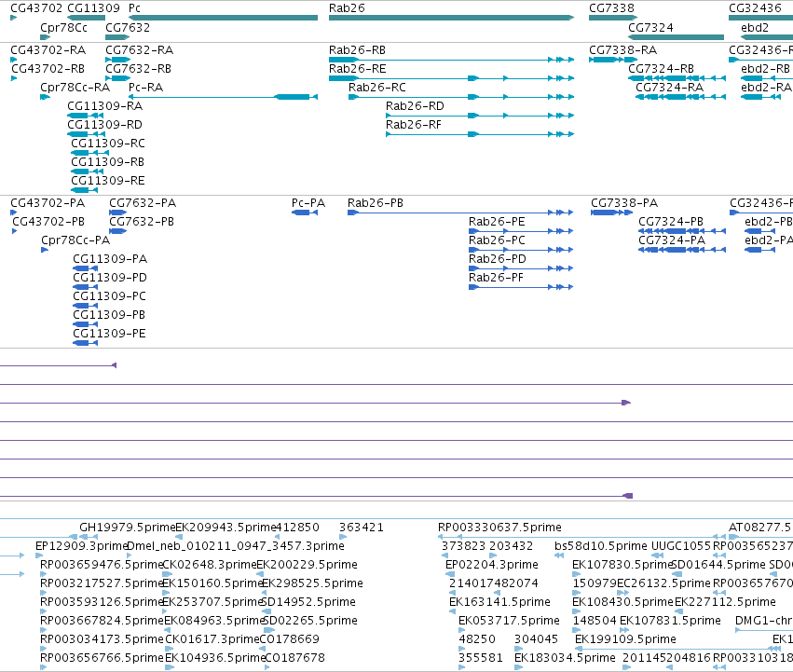
Task: Click the Cpr78Cc gene label
Action: 63,27
